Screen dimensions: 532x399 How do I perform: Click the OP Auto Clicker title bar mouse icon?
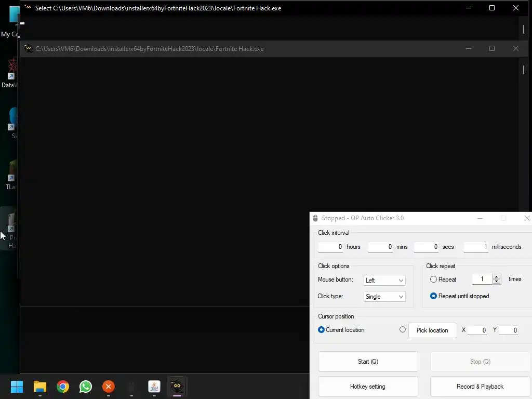pyautogui.click(x=315, y=218)
